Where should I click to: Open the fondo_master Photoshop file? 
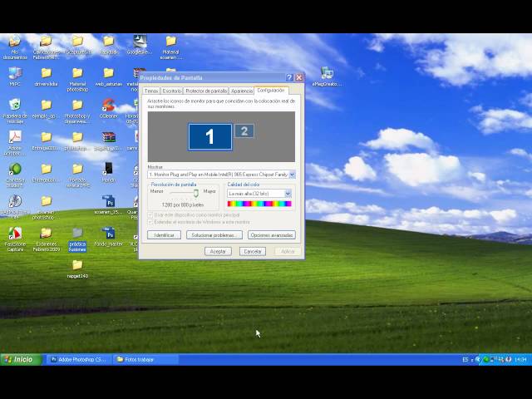[x=109, y=236]
